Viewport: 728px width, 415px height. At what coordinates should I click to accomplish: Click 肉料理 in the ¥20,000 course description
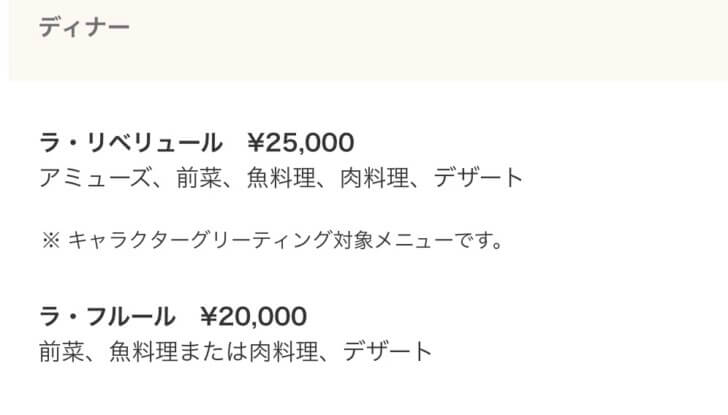(284, 351)
